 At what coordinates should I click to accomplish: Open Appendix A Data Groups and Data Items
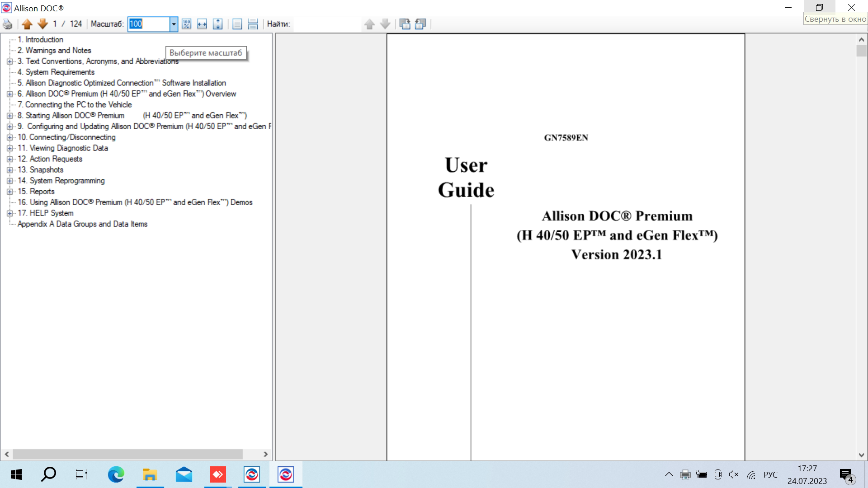pos(82,224)
